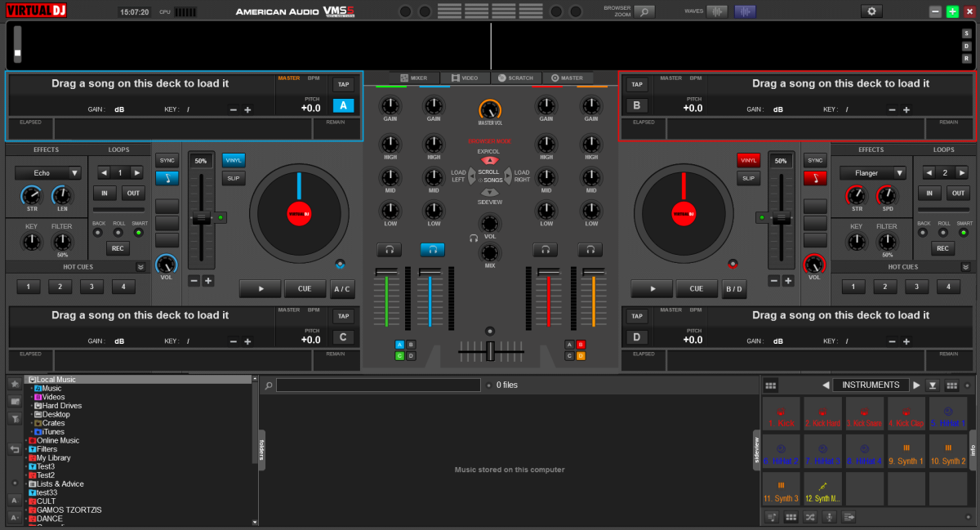980x530 pixels.
Task: Go to next sampler bank arrow
Action: (x=916, y=385)
